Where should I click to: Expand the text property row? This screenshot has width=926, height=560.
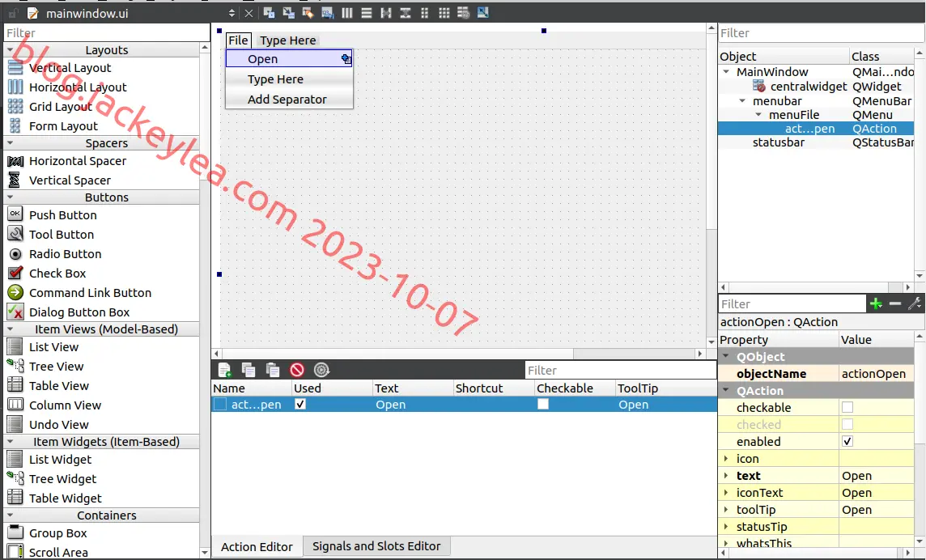tap(726, 476)
